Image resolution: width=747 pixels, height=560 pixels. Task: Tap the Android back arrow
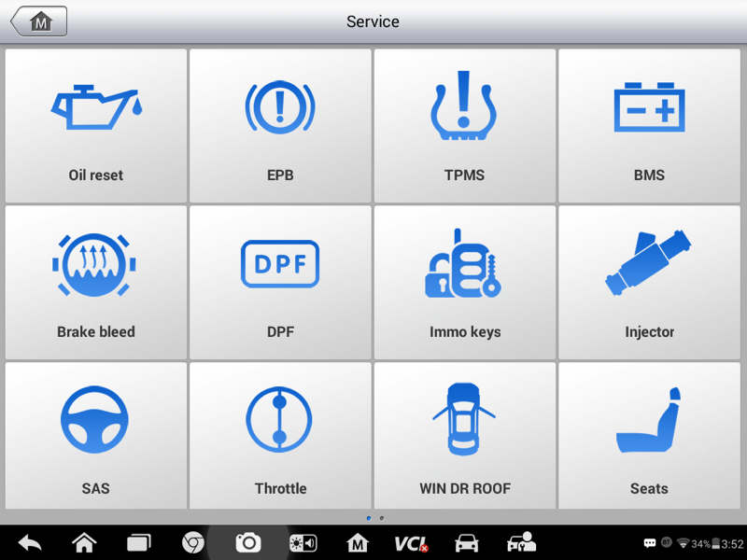point(30,543)
